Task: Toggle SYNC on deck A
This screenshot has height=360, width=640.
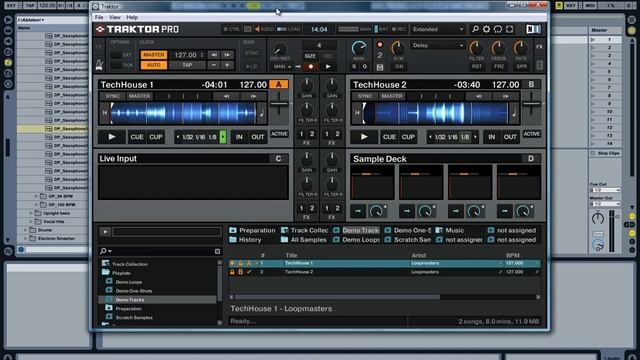Action: click(x=113, y=96)
